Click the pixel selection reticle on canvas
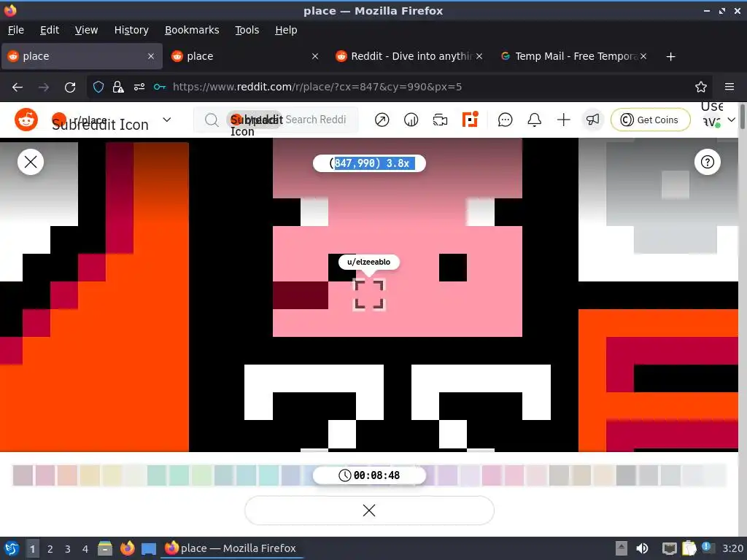Image resolution: width=747 pixels, height=560 pixels. click(x=369, y=295)
